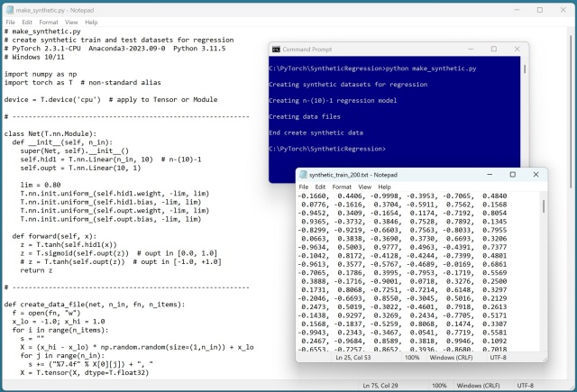
Task: Click value 0.4840 in first data row
Action: (495, 196)
